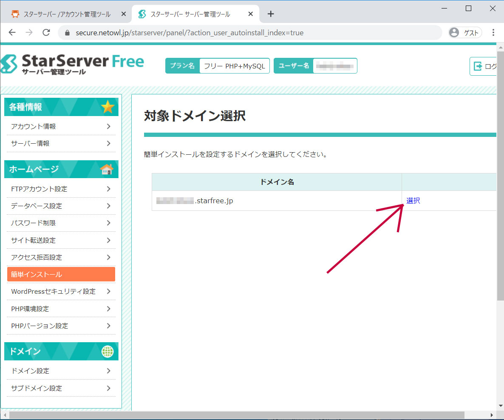
Task: Select the highlighted 簡単インストール item
Action: tap(61, 274)
